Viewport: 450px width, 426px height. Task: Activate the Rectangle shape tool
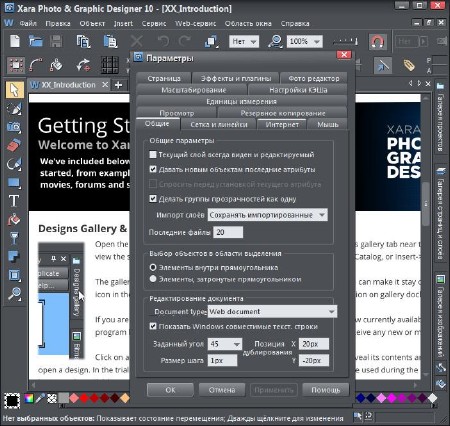pos(14,183)
